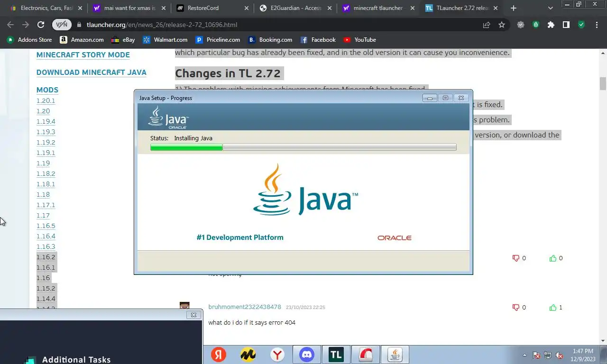Reload the page with the refresh icon
Screen dimensions: 607x364
[41, 25]
